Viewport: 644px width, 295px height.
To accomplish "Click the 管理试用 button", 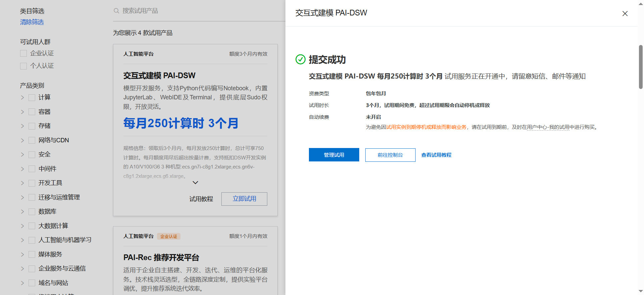I will [x=334, y=155].
